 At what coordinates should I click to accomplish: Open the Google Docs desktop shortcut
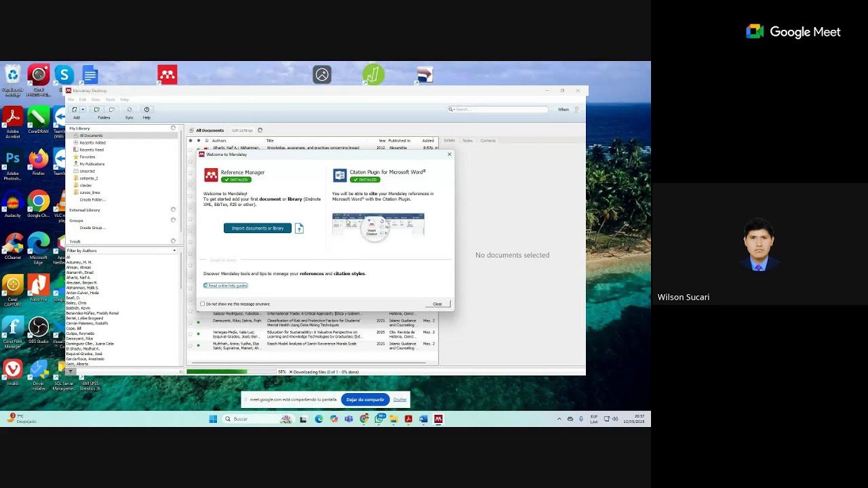90,75
